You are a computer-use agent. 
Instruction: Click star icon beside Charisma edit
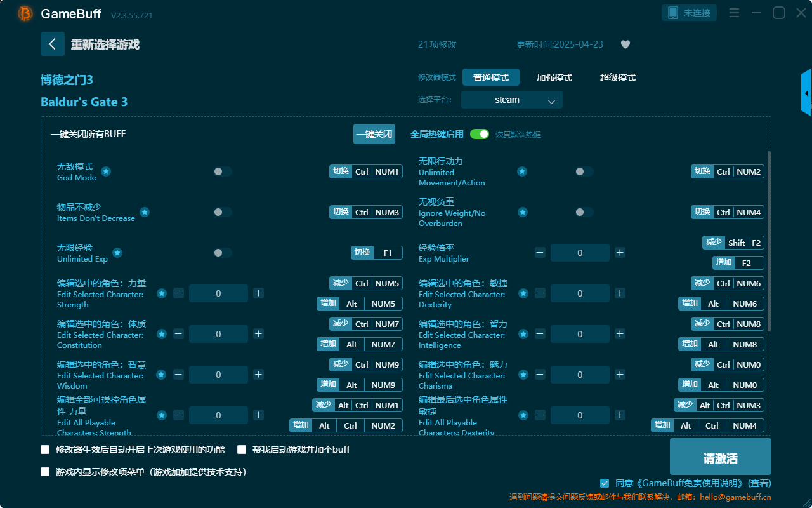click(523, 375)
